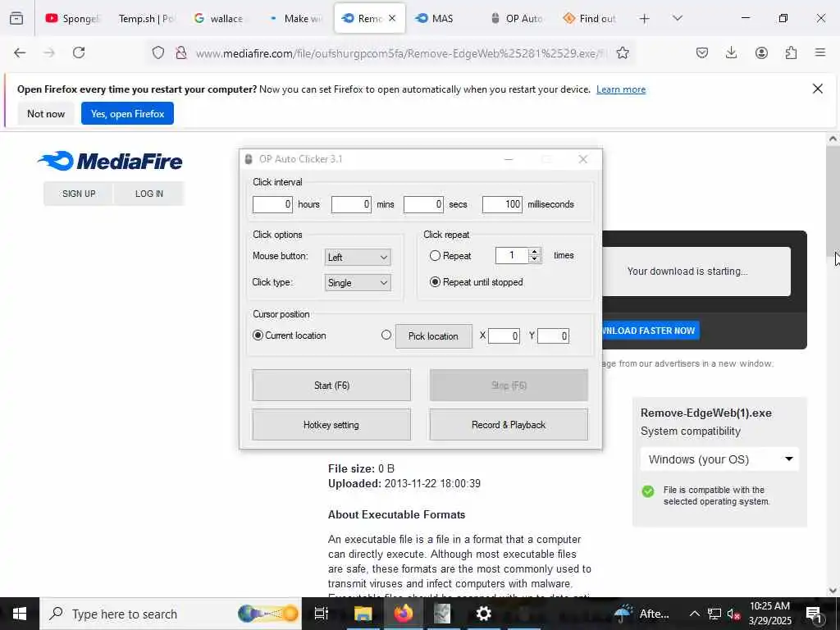Open Firefox View icon in tab bar

click(16, 19)
